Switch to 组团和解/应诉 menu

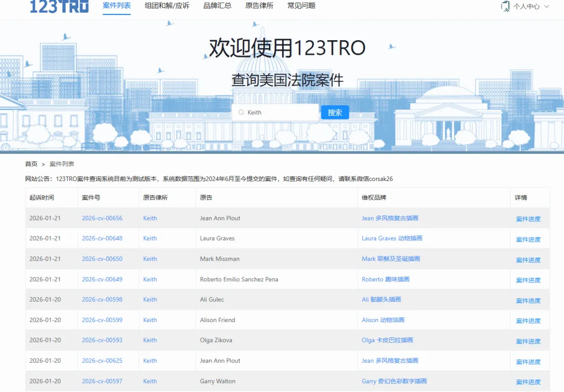coord(167,6)
